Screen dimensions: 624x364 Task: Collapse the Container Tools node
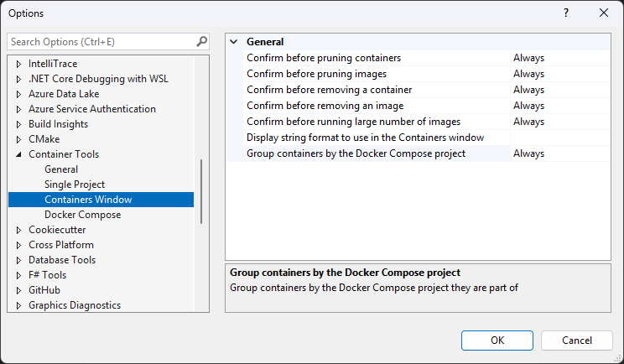(x=18, y=154)
